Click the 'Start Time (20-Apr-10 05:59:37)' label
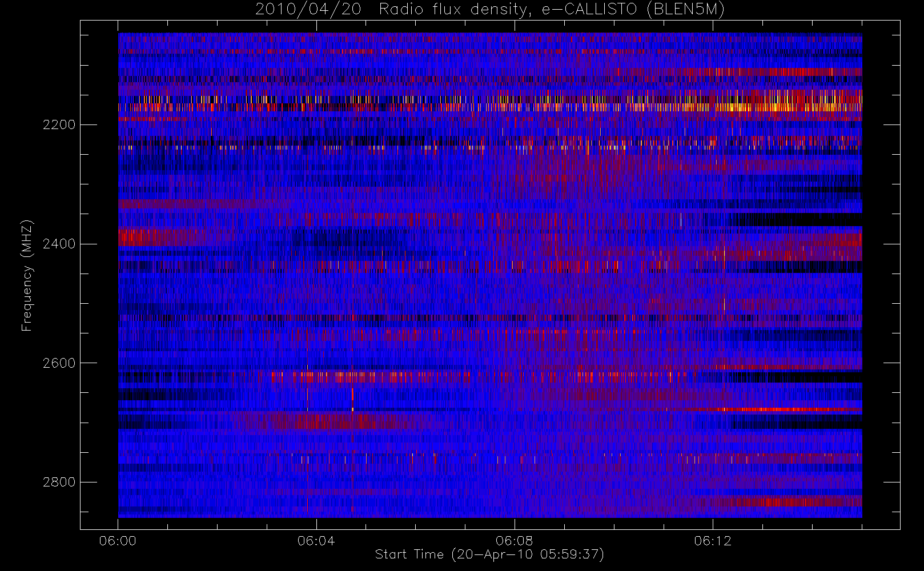 click(x=489, y=554)
